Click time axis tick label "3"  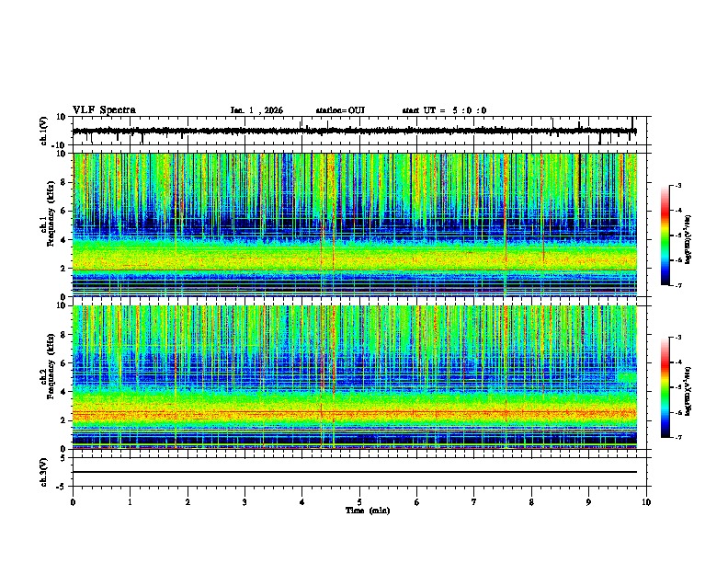[x=245, y=502]
